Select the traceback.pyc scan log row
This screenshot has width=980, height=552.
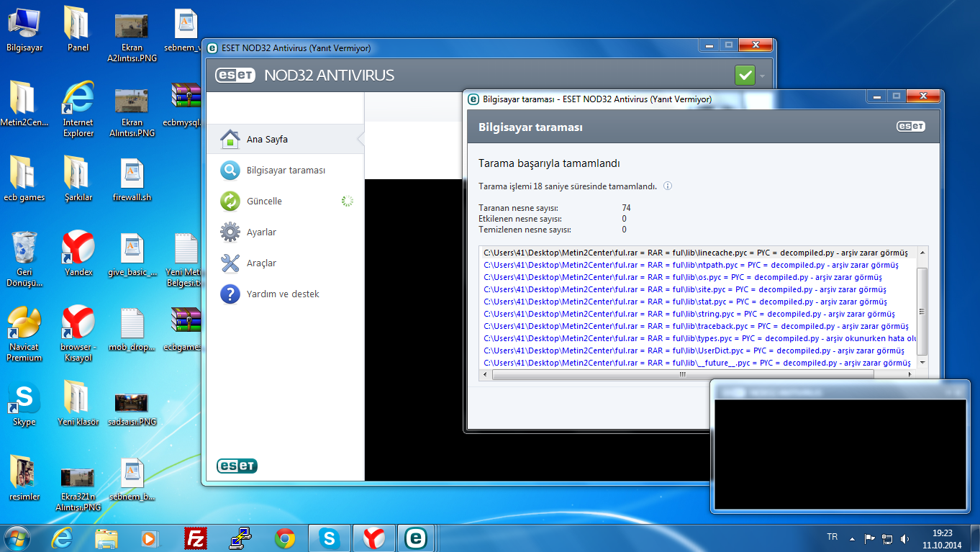coord(698,326)
